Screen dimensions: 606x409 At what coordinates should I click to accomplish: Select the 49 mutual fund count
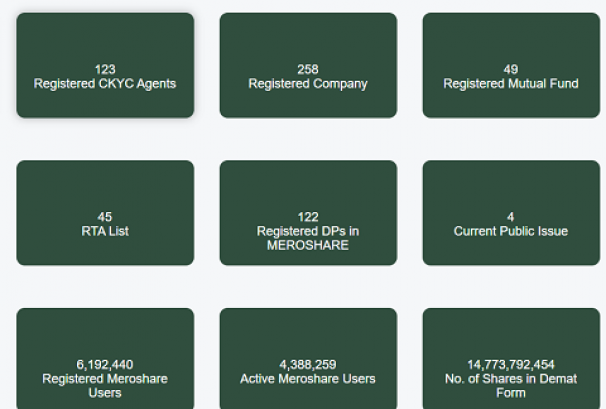(x=511, y=69)
